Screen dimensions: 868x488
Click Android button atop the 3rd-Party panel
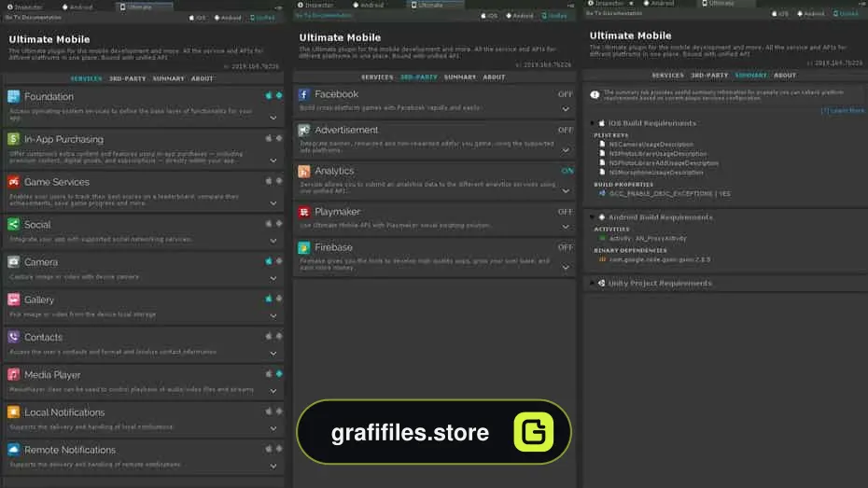click(x=520, y=16)
